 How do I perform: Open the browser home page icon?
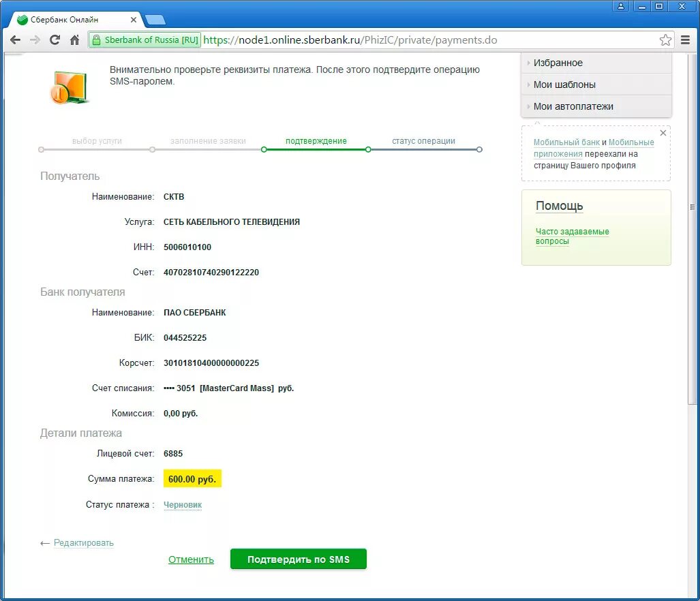click(x=74, y=40)
